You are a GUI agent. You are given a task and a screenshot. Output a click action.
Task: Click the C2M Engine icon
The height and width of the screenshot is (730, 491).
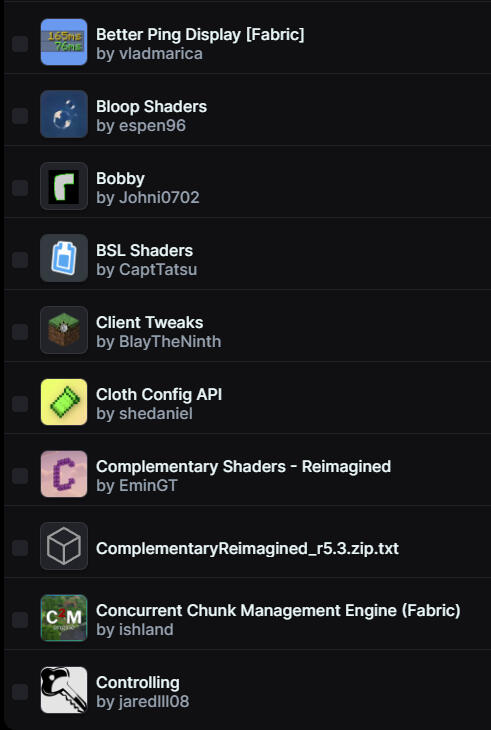(64, 618)
